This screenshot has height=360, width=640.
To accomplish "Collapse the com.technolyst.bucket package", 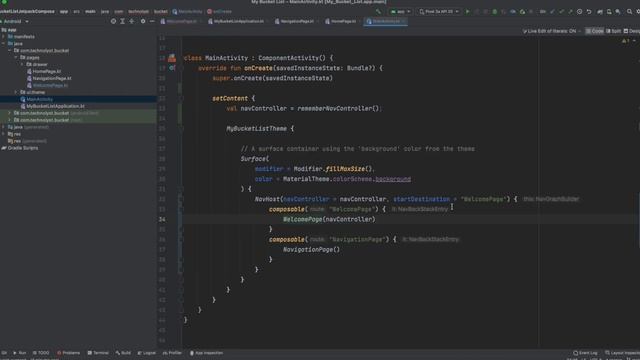I will point(10,51).
